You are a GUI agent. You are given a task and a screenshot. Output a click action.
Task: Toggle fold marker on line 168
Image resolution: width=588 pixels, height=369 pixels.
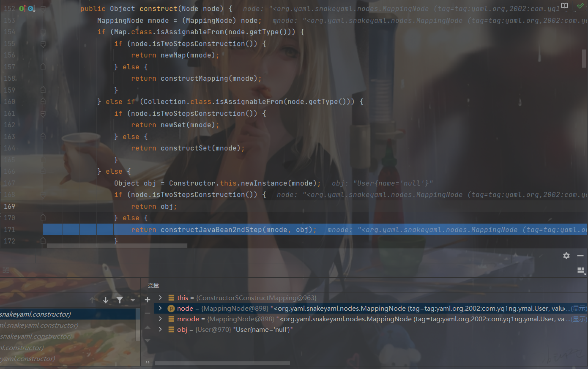tap(43, 194)
